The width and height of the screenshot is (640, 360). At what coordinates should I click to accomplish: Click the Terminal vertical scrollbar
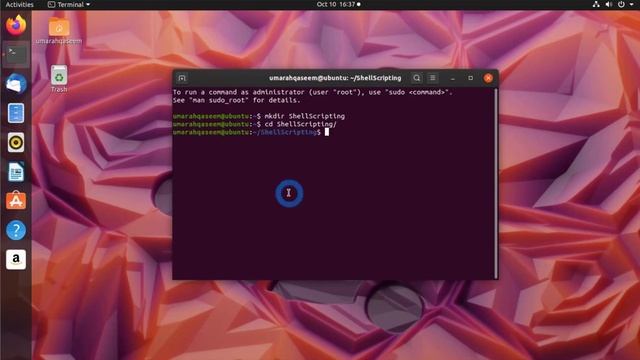pos(496,183)
